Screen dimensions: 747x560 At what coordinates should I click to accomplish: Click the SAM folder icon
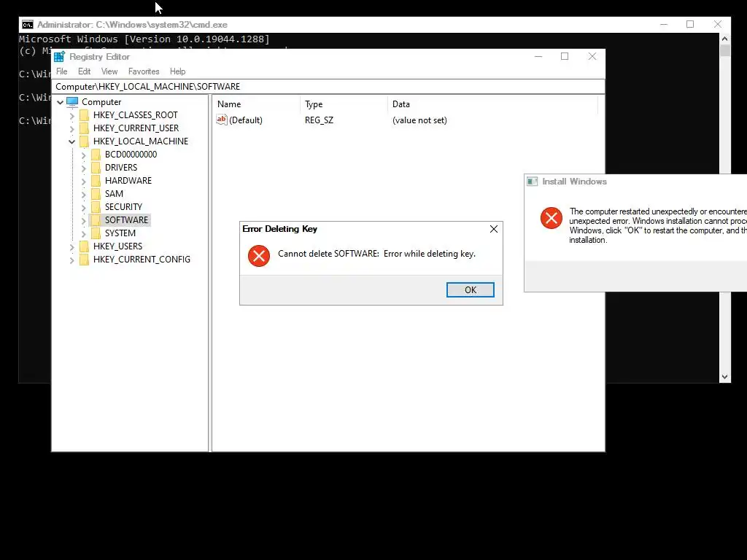[x=96, y=194]
